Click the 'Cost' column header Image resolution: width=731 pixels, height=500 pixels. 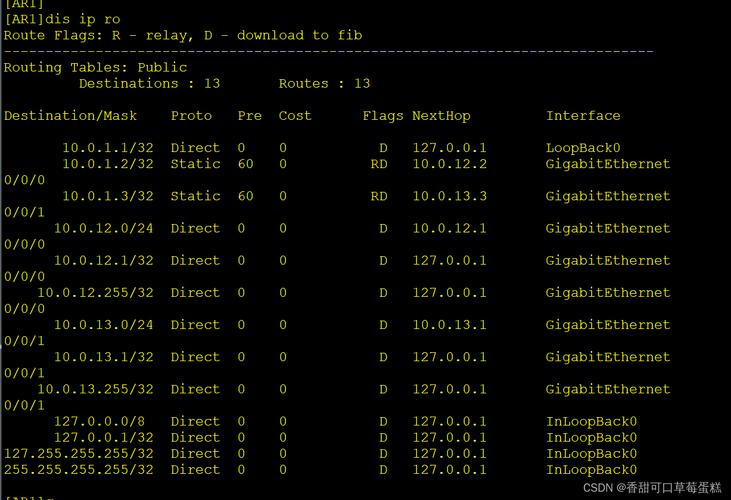pyautogui.click(x=295, y=116)
